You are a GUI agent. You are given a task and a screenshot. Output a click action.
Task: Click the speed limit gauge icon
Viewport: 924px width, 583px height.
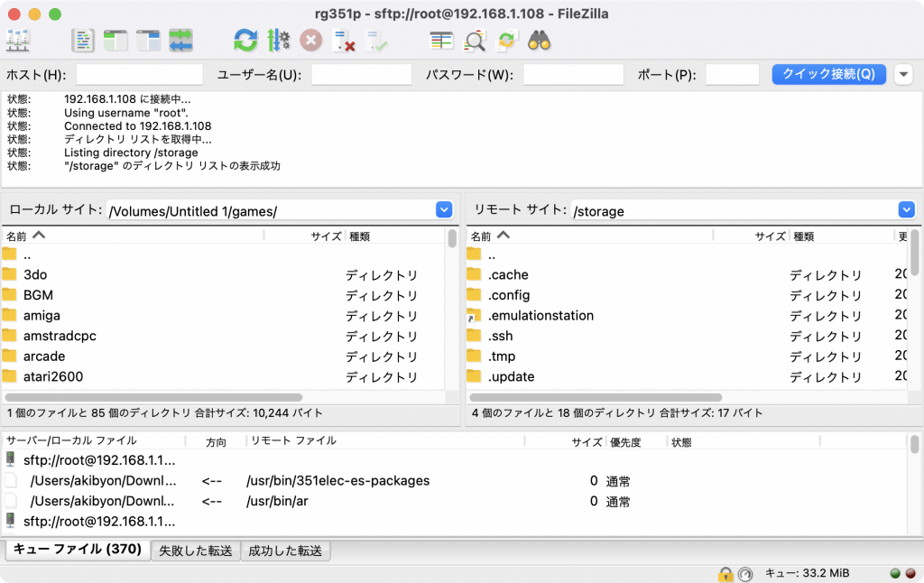pos(745,574)
